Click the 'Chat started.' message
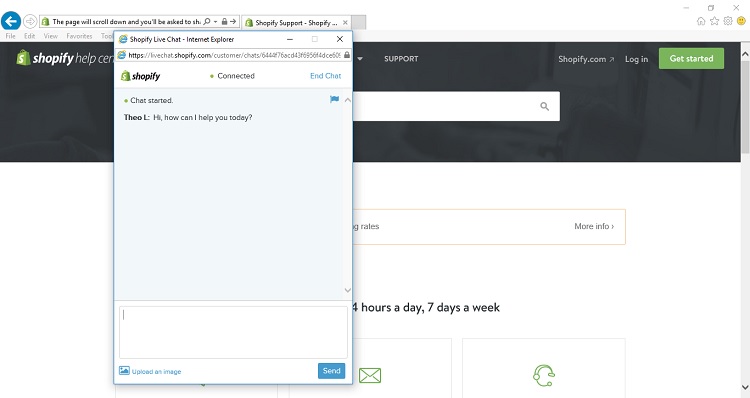The height and width of the screenshot is (398, 750). tap(152, 100)
